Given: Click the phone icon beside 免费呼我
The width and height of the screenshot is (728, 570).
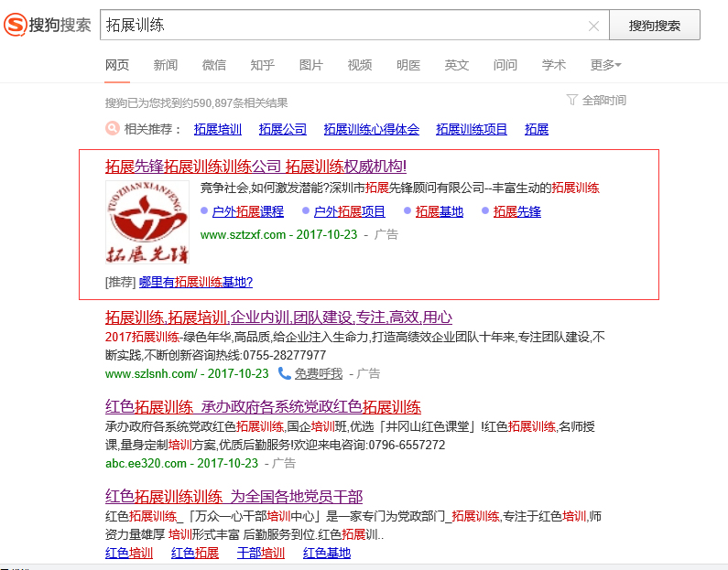Looking at the screenshot, I should (285, 373).
